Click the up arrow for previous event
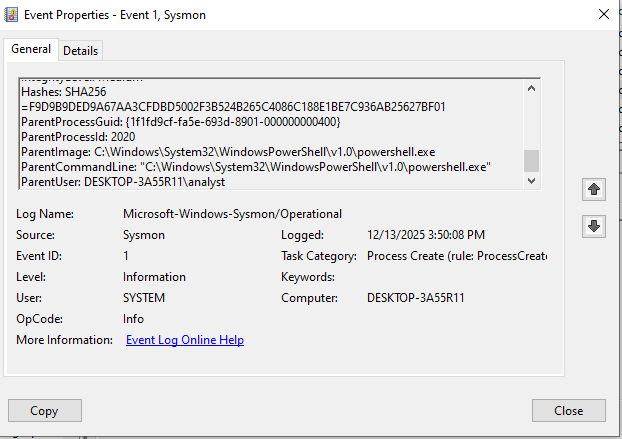The image size is (622, 439). tap(594, 189)
